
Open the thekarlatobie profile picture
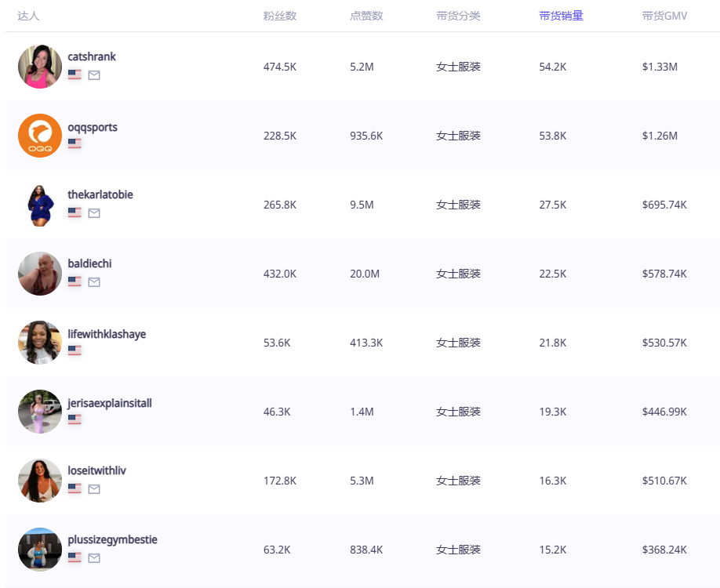tap(40, 205)
